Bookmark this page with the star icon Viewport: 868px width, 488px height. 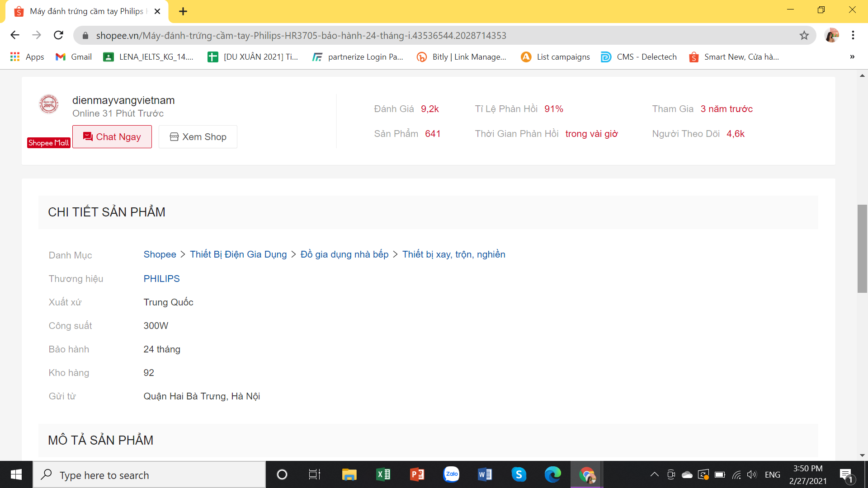[x=804, y=35]
